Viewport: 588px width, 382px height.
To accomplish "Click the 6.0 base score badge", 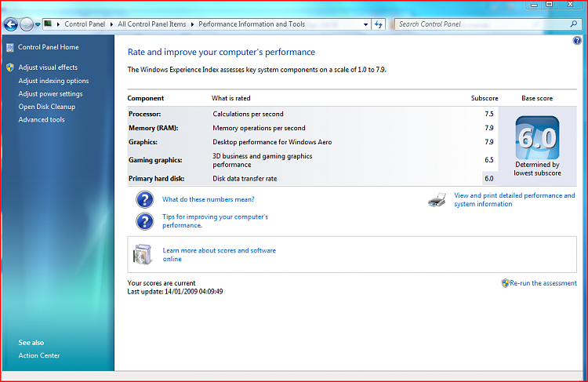I will [537, 138].
